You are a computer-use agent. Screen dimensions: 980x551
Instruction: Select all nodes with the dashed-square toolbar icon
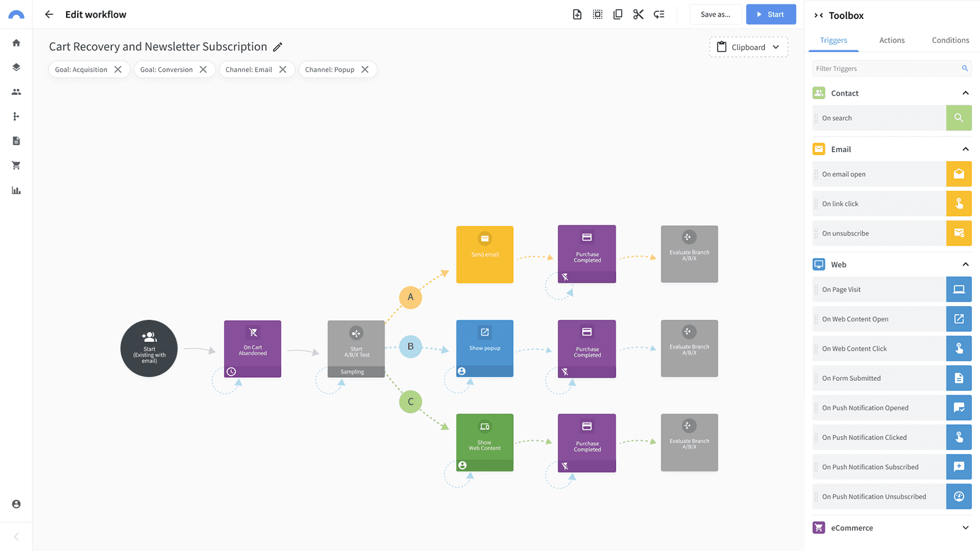tap(597, 13)
